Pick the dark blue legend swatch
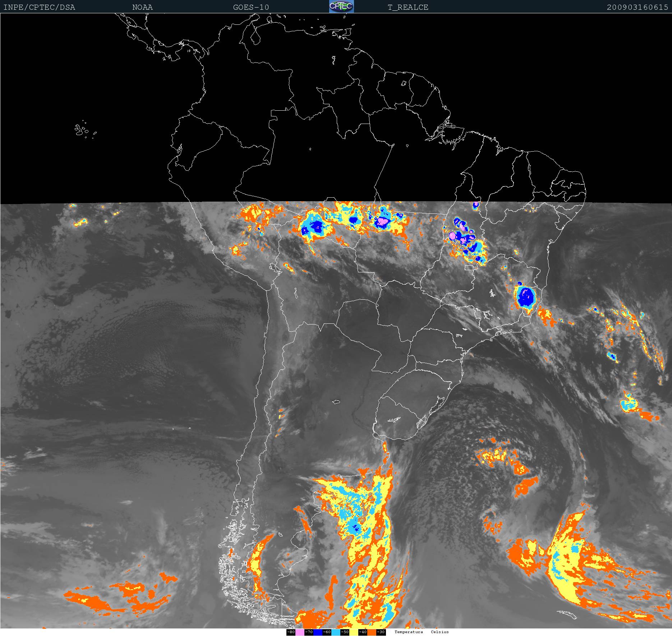This screenshot has height=636, width=672. (x=318, y=632)
